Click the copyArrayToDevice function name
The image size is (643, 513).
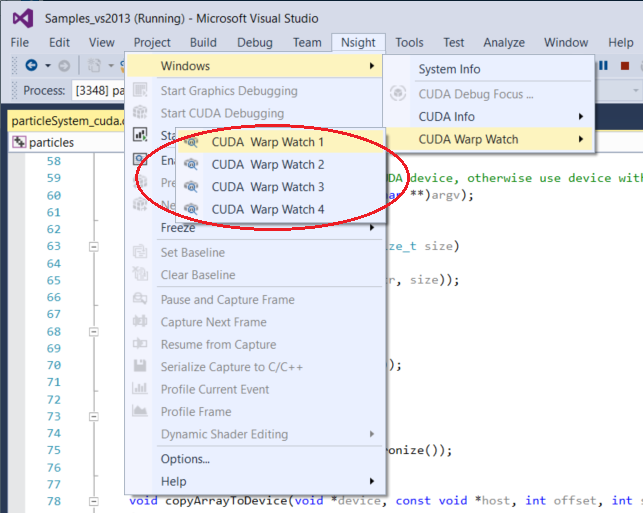228,501
